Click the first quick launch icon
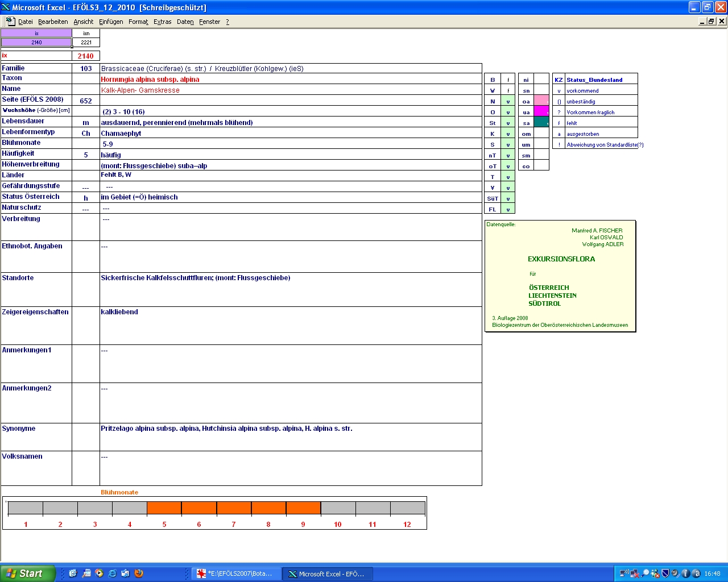The height and width of the screenshot is (582, 728). [73, 573]
